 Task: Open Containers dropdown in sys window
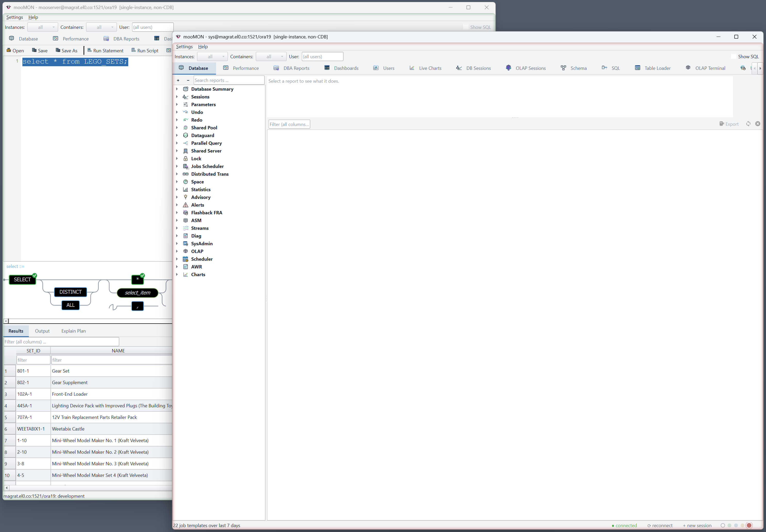(271, 56)
